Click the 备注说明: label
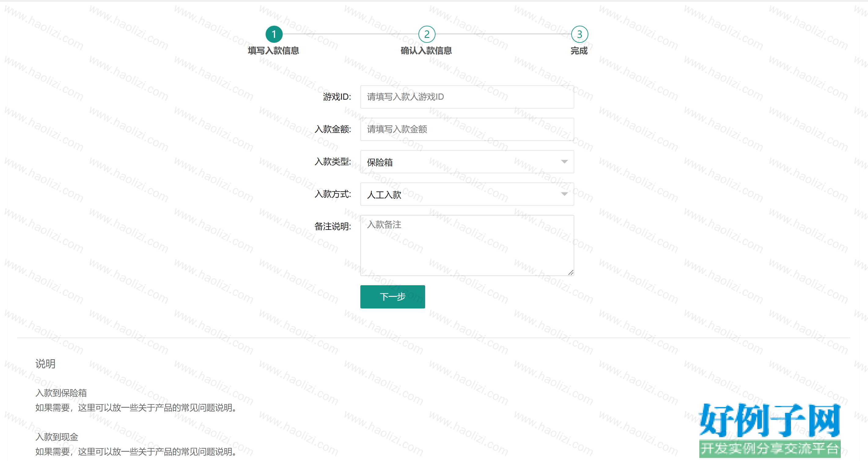 click(x=333, y=226)
